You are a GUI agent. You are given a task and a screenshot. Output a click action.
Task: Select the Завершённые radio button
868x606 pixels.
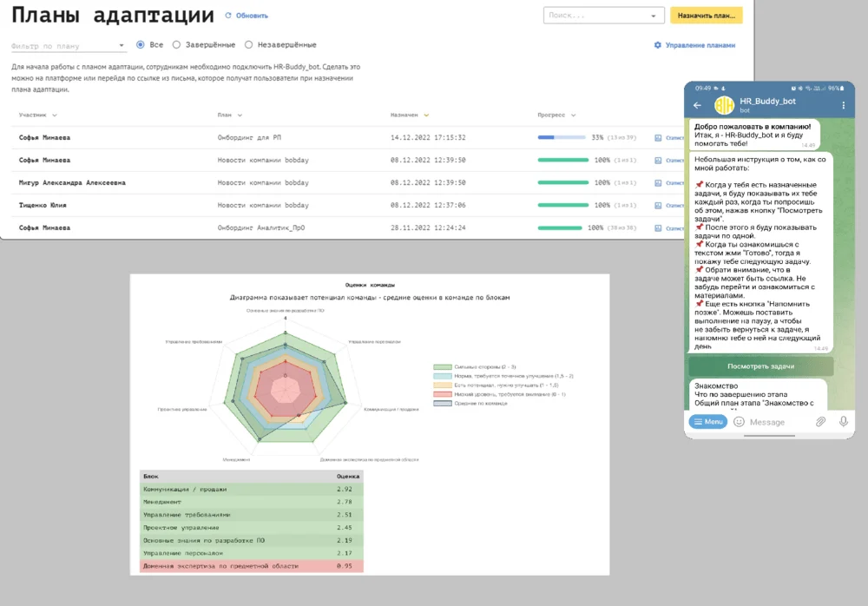click(177, 45)
